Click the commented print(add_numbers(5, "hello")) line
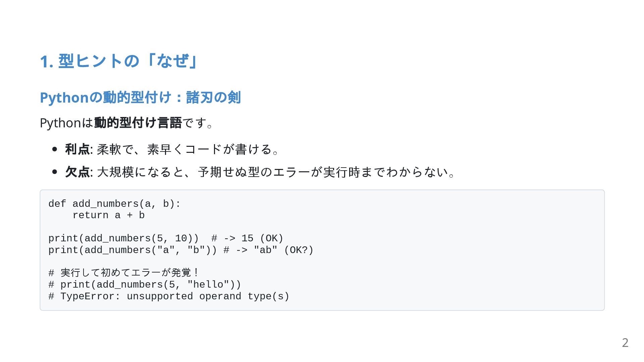This screenshot has height=362, width=644. tap(145, 285)
